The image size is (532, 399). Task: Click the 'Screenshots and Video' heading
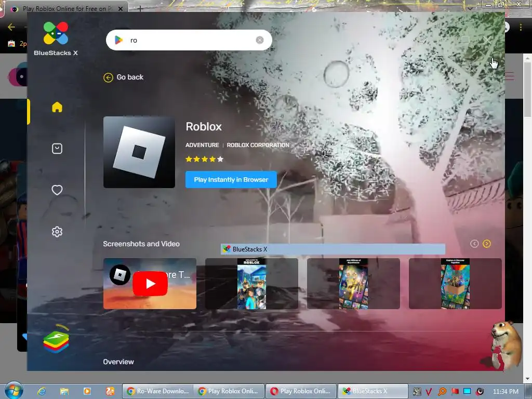(141, 244)
